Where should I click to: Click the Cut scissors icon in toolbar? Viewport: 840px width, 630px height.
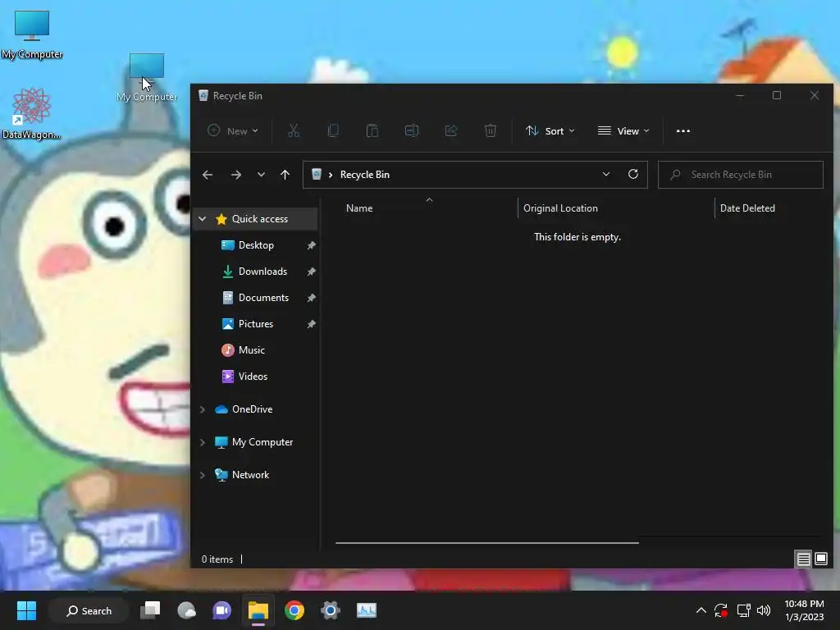[294, 130]
